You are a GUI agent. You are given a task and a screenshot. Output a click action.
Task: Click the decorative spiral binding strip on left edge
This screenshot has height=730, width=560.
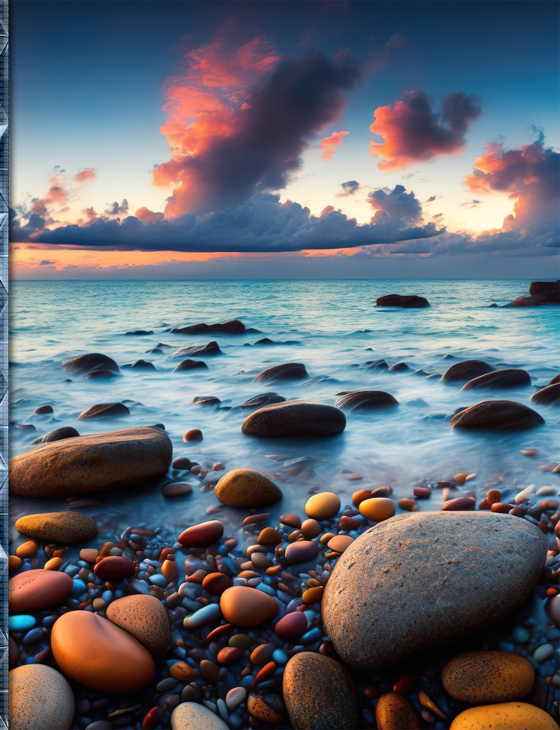tap(4, 365)
